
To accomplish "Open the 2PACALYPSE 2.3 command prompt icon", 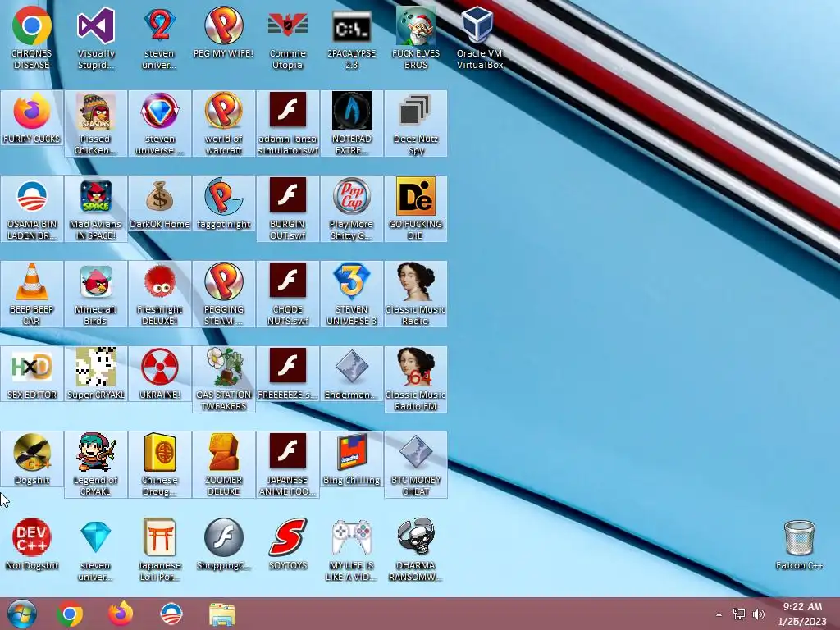I will [351, 38].
